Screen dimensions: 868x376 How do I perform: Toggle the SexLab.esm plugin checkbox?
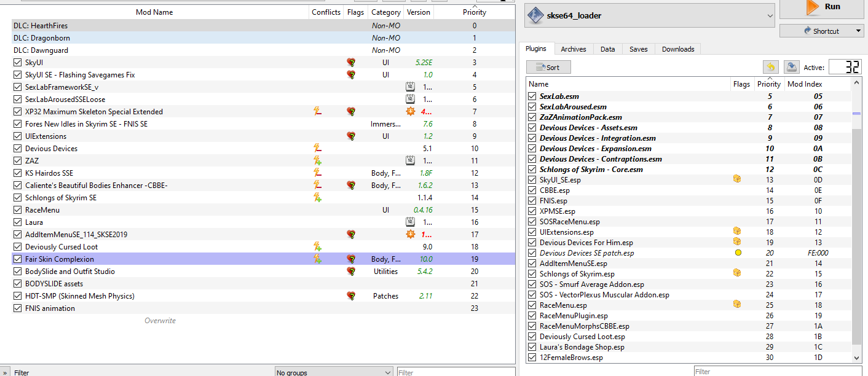pos(532,96)
